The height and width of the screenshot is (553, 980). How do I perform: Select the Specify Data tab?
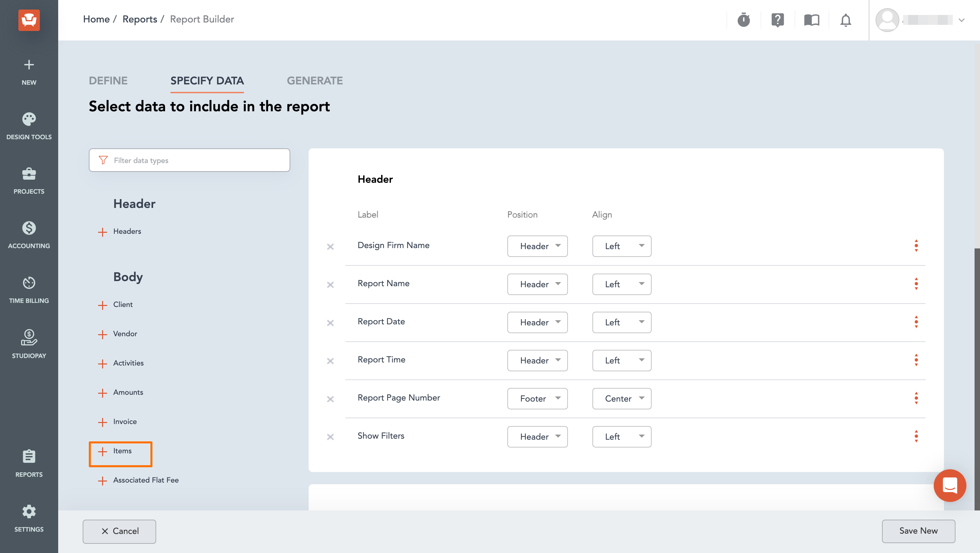[207, 81]
